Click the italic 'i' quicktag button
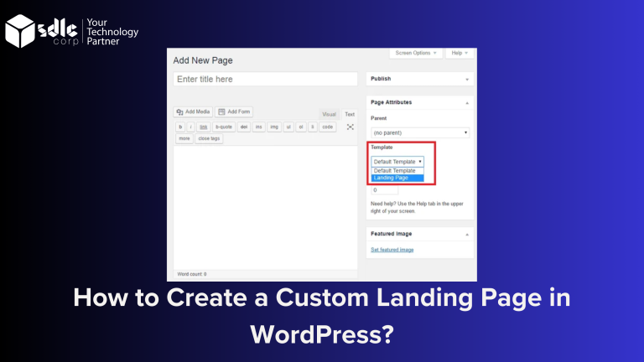Viewport: 644px width, 362px height. tap(190, 127)
